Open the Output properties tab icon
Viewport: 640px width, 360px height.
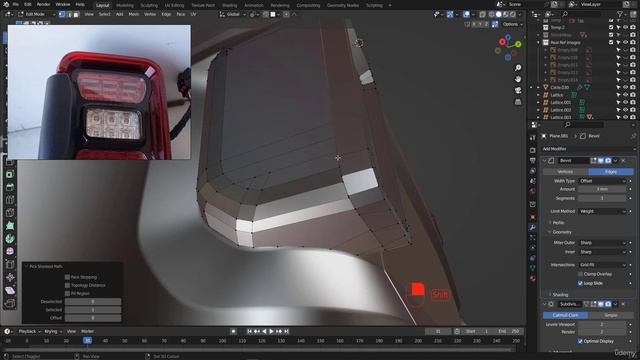pos(533,160)
